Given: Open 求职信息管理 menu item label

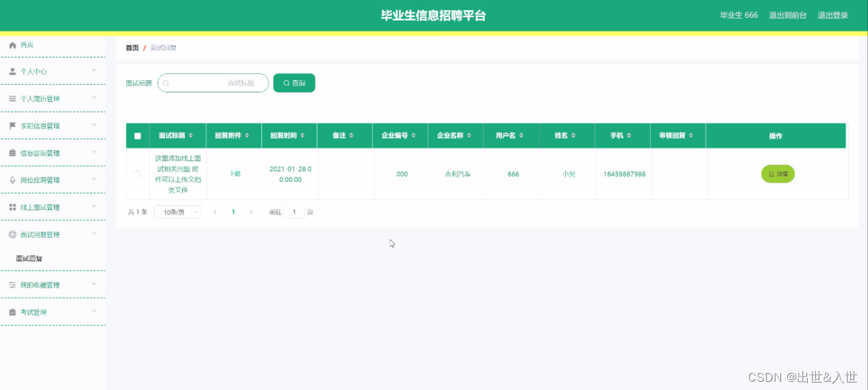Looking at the screenshot, I should pyautogui.click(x=40, y=126).
